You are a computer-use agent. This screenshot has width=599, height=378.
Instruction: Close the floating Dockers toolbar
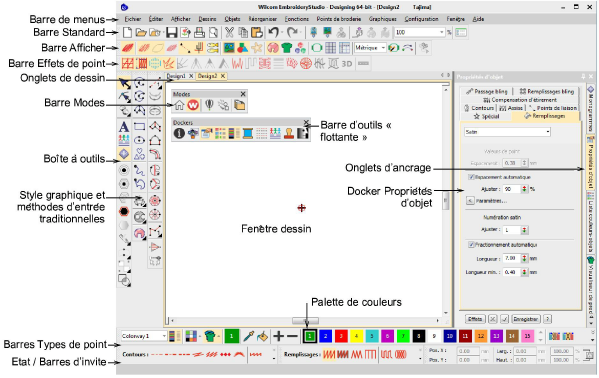(x=306, y=122)
